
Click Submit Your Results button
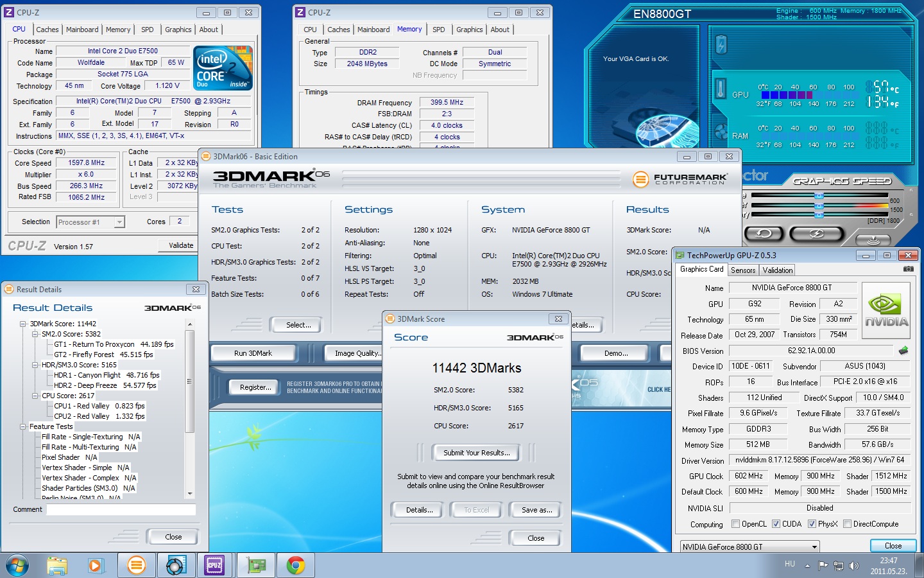[477, 453]
